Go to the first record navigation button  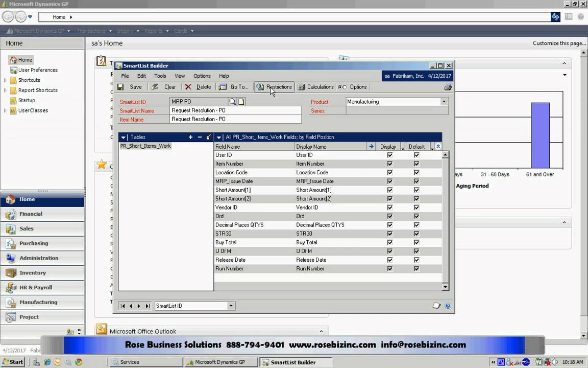click(122, 306)
